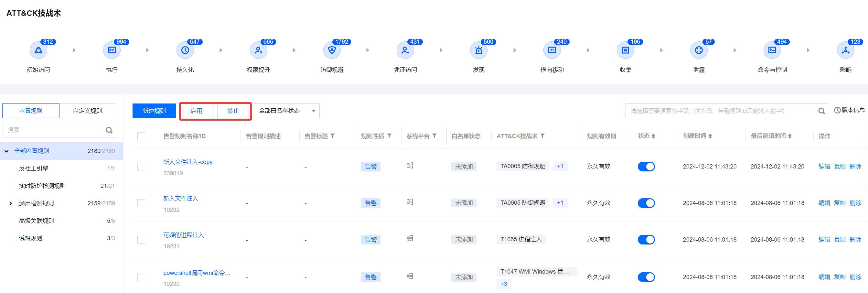Open the 可疑的进程注入 rule link
Image resolution: width=868 pixels, height=293 pixels.
point(184,235)
